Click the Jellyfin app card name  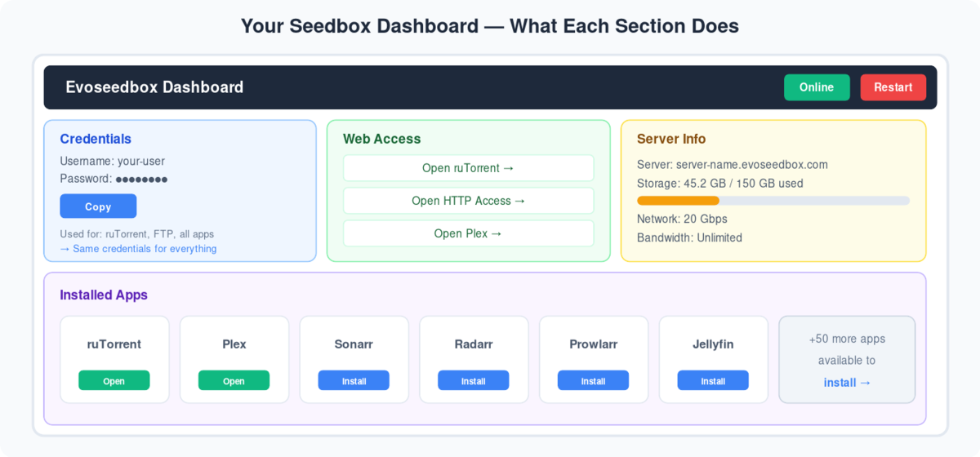(x=713, y=344)
